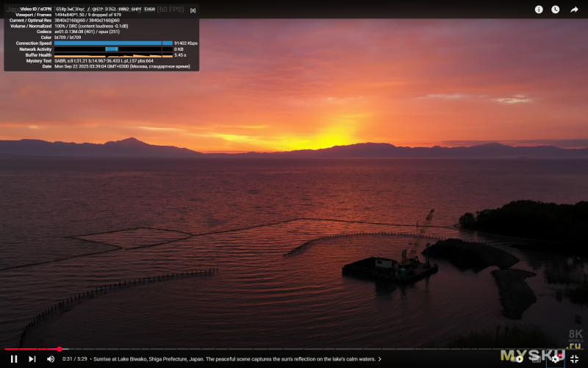Click the 0:31 / 5:29 time display
This screenshot has width=588, height=368.
(x=75, y=359)
